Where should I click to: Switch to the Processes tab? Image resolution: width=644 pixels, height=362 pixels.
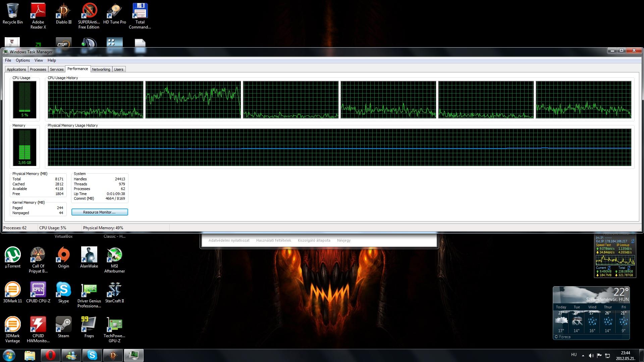(38, 69)
